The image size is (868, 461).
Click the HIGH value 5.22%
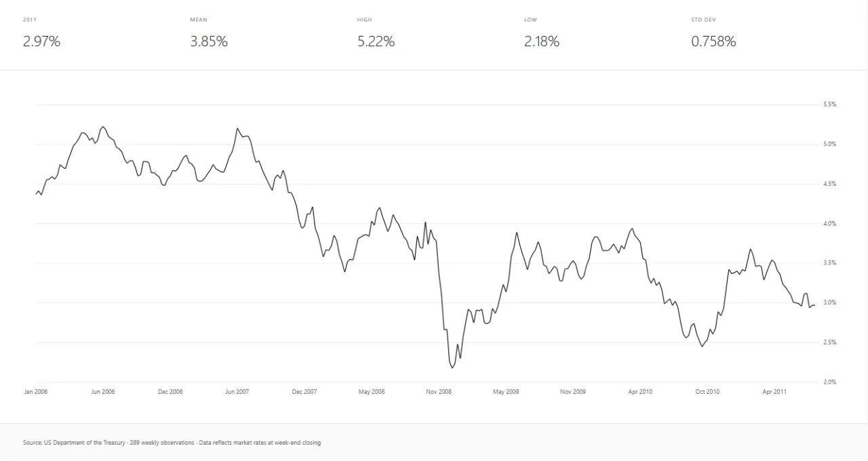tap(376, 41)
